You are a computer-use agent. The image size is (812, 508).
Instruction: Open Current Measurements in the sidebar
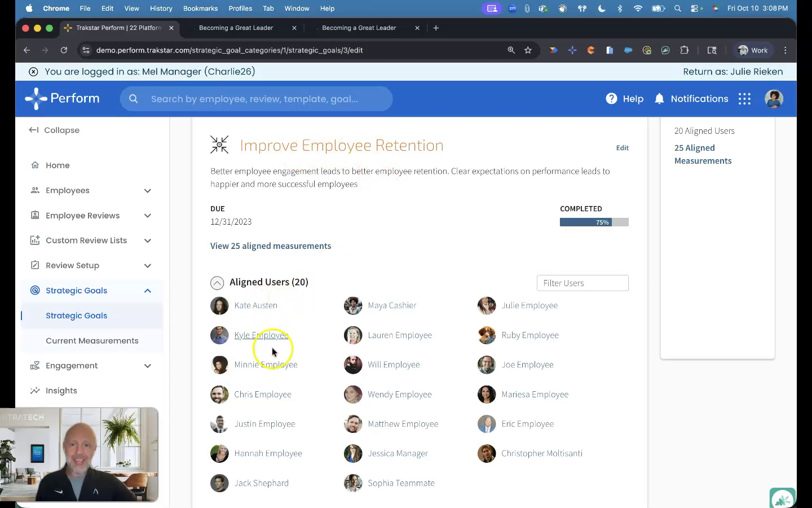tap(92, 341)
